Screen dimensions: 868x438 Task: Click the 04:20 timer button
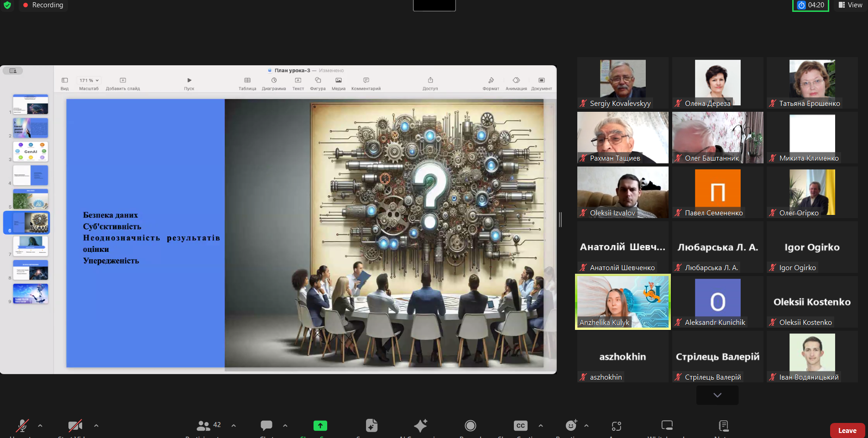[810, 5]
